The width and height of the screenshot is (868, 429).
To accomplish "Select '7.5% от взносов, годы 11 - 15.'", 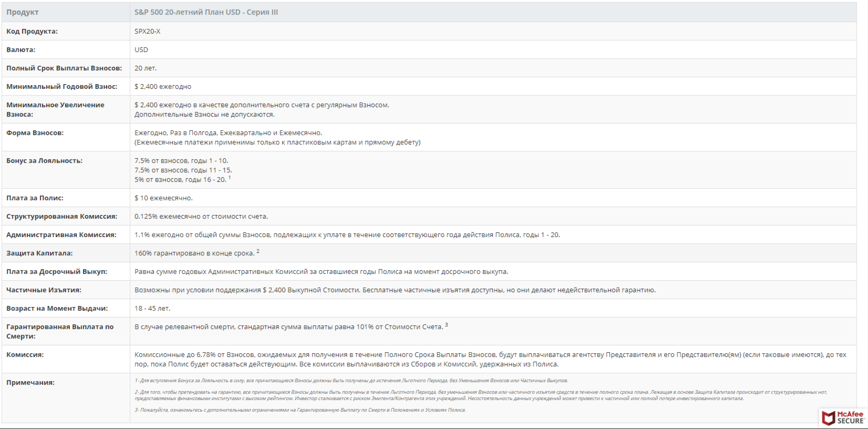I will (183, 170).
